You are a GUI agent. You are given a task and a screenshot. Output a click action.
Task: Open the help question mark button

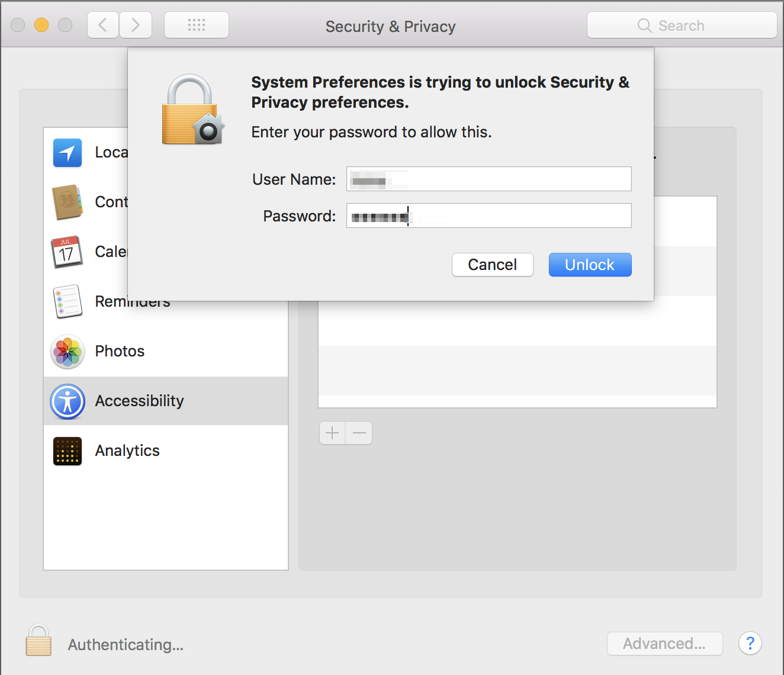point(750,643)
